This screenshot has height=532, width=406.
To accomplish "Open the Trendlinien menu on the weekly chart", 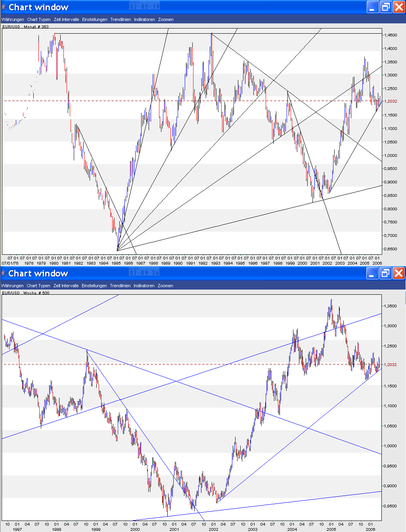I will tap(120, 286).
